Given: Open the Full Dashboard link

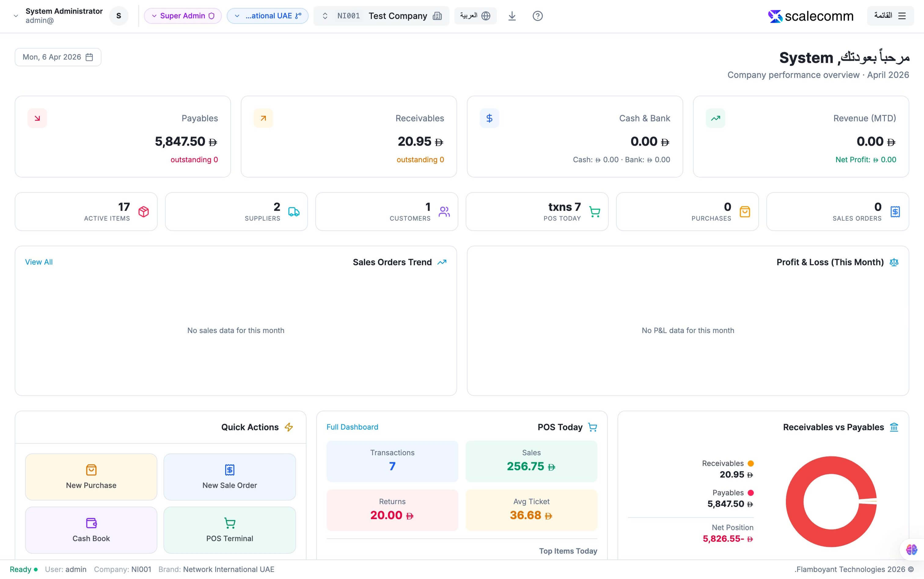Looking at the screenshot, I should [352, 427].
